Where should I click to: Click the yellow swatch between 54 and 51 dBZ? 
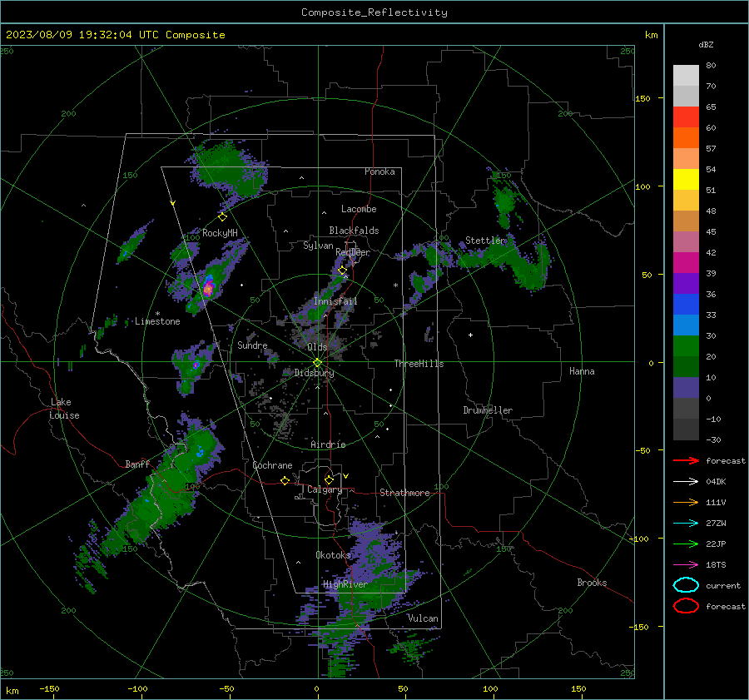click(x=686, y=180)
